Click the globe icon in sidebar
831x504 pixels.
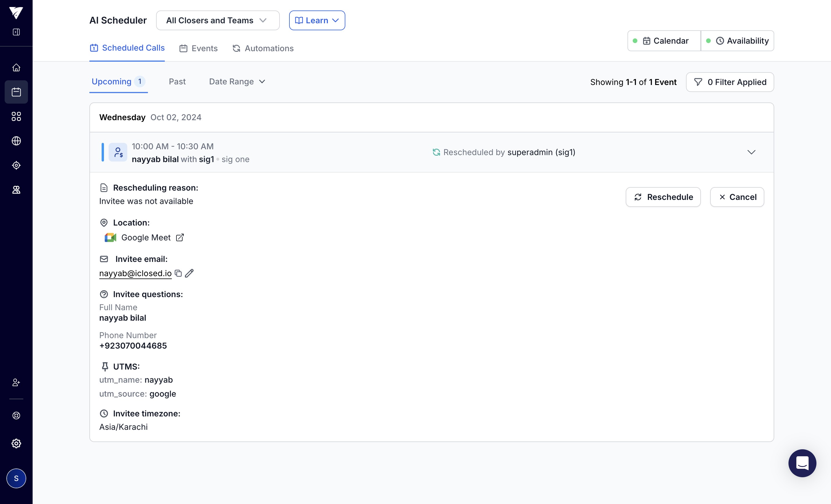tap(16, 141)
